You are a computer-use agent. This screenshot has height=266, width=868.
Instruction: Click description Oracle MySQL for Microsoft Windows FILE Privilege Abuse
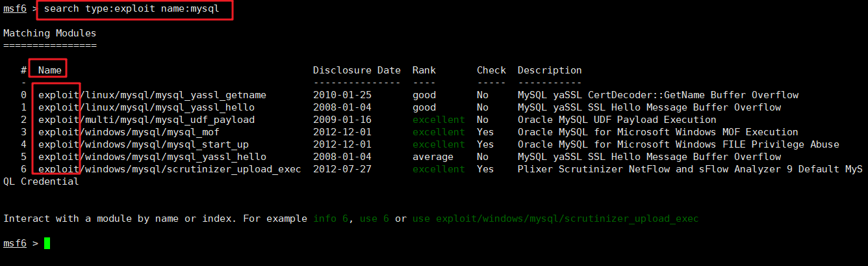(x=678, y=144)
